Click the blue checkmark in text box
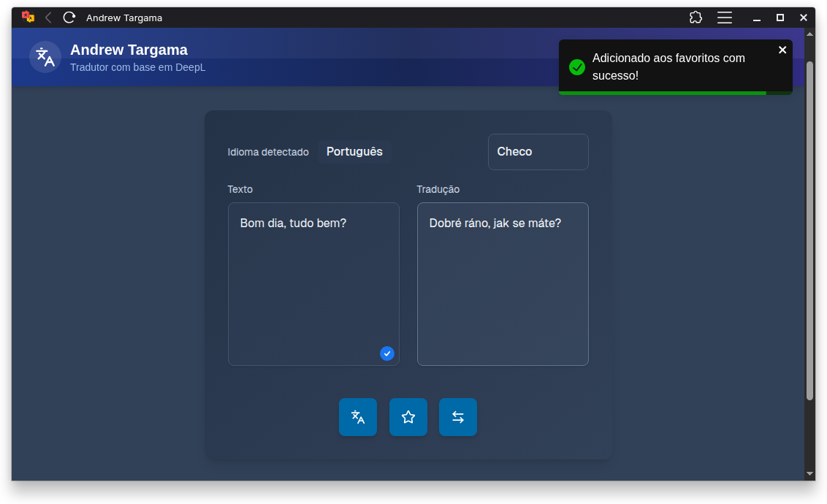This screenshot has width=827, height=504. [387, 354]
